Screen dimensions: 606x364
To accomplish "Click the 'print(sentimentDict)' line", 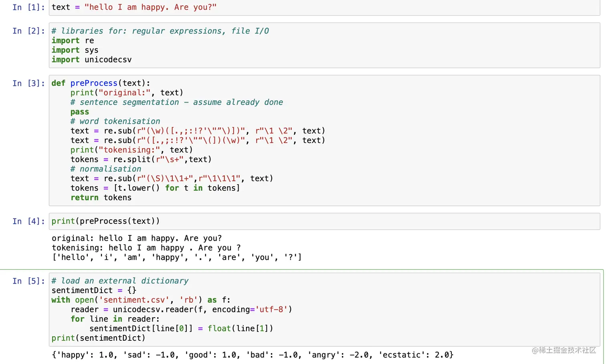I will [x=98, y=338].
